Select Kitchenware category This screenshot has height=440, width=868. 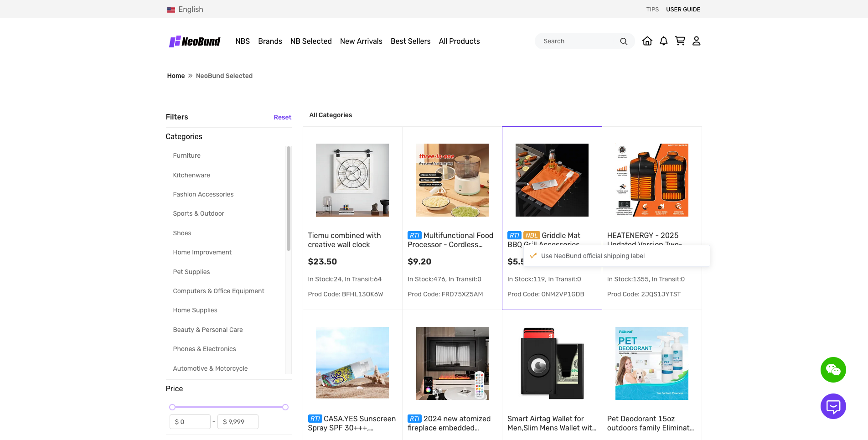click(x=191, y=175)
